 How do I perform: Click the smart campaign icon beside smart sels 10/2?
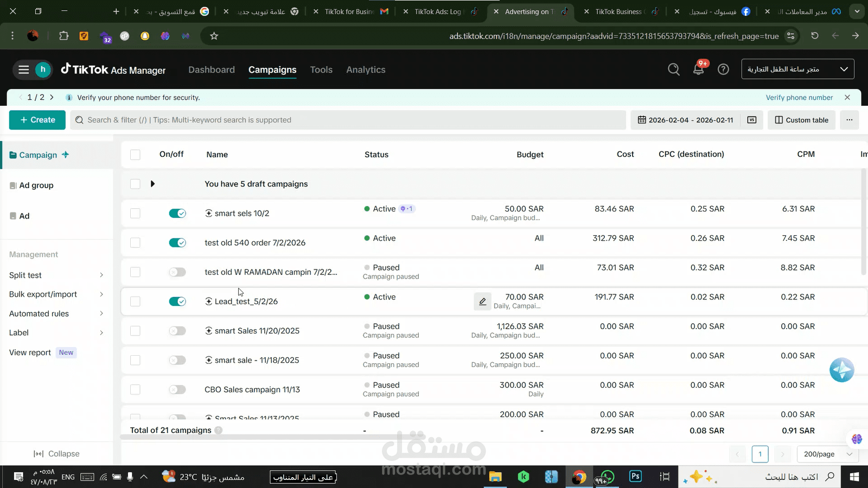208,214
